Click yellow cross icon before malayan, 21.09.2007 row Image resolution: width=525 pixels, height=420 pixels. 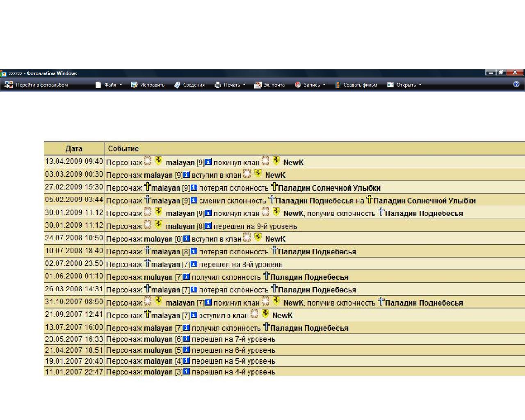click(x=148, y=314)
